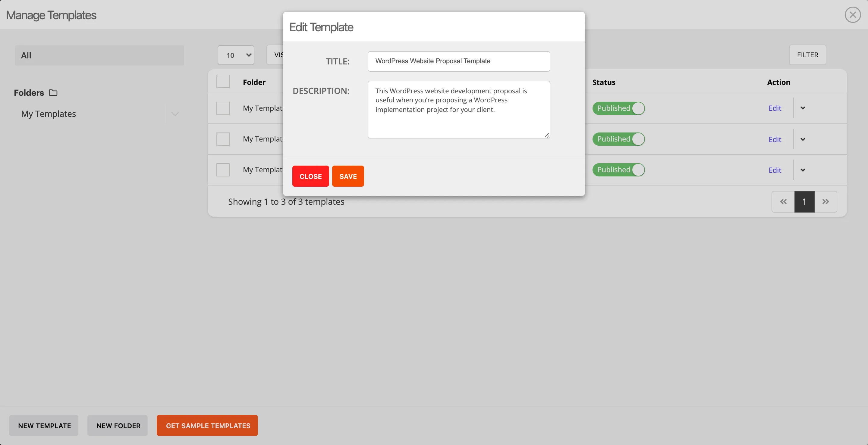Save the edited template
868x445 pixels.
click(348, 176)
